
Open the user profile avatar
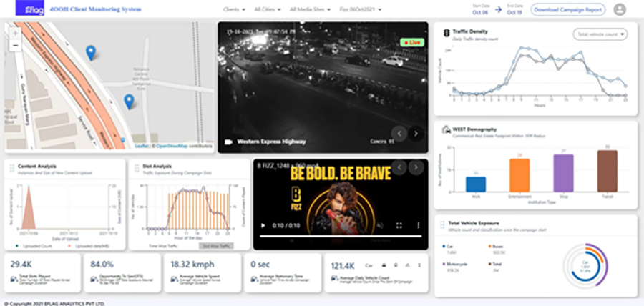[x=620, y=9]
